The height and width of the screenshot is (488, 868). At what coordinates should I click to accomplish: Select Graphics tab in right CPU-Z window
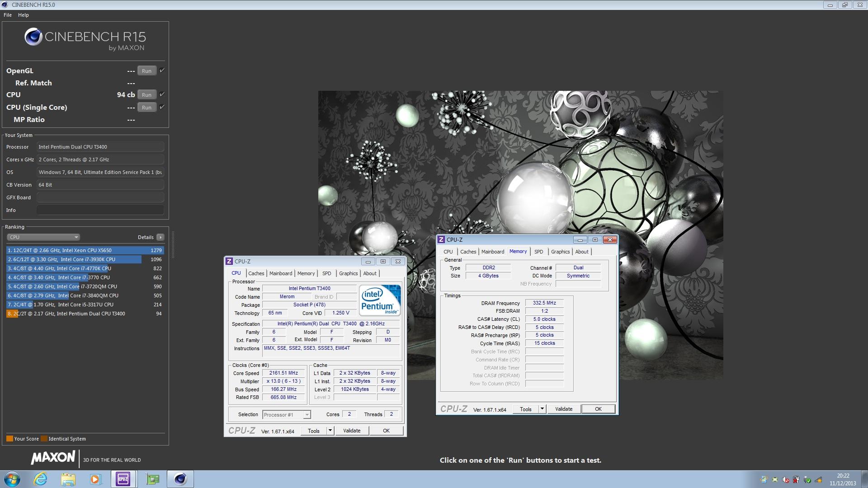pos(560,252)
